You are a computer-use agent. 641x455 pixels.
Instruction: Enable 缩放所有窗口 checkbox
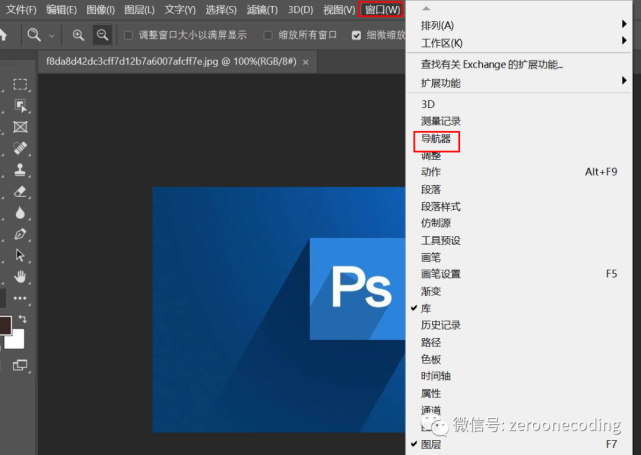(x=268, y=36)
